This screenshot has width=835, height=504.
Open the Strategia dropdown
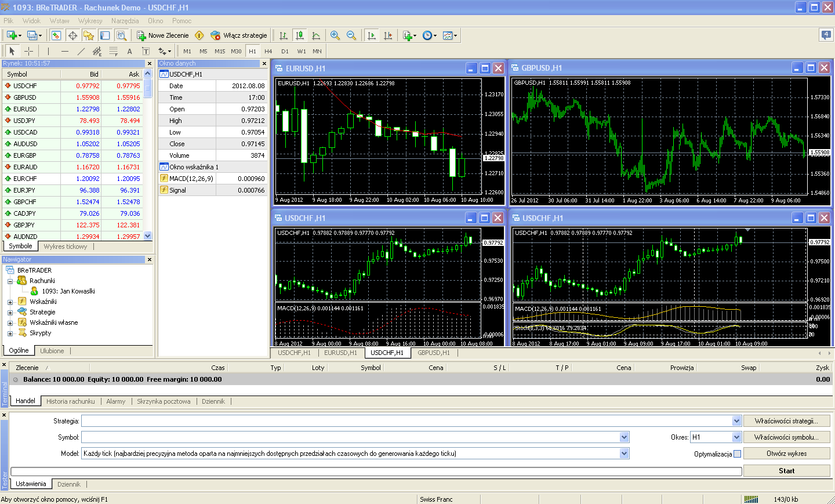tap(737, 421)
